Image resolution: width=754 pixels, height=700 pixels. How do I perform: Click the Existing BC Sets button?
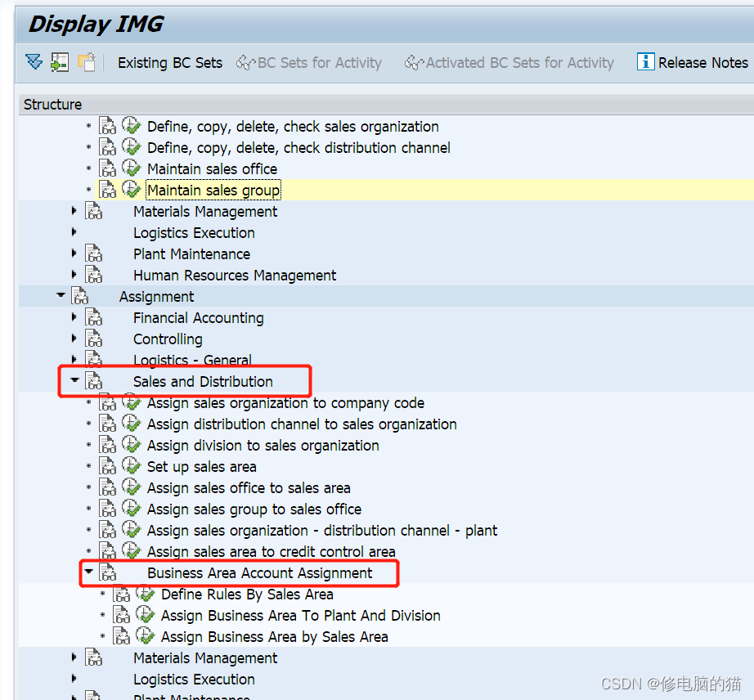point(169,63)
